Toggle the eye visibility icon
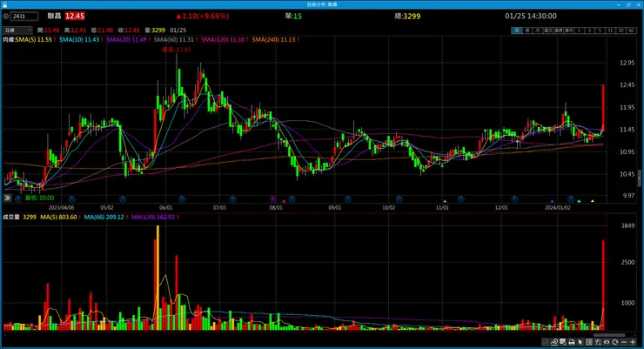 [607, 342]
